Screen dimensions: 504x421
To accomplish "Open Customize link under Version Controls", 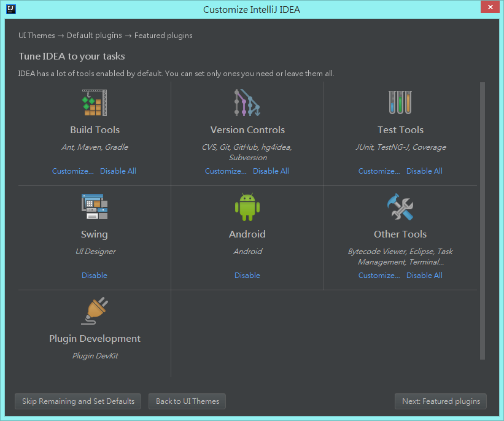I will [x=226, y=171].
